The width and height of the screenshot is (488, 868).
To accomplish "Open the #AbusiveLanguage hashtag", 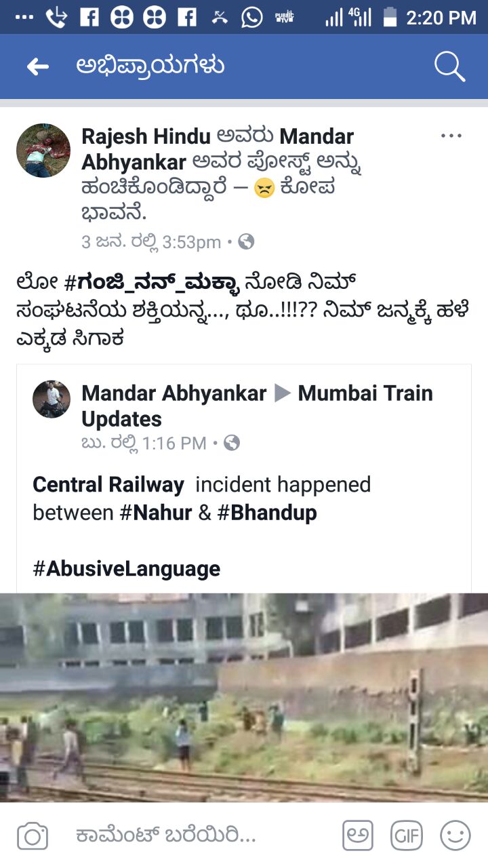I will tap(127, 568).
